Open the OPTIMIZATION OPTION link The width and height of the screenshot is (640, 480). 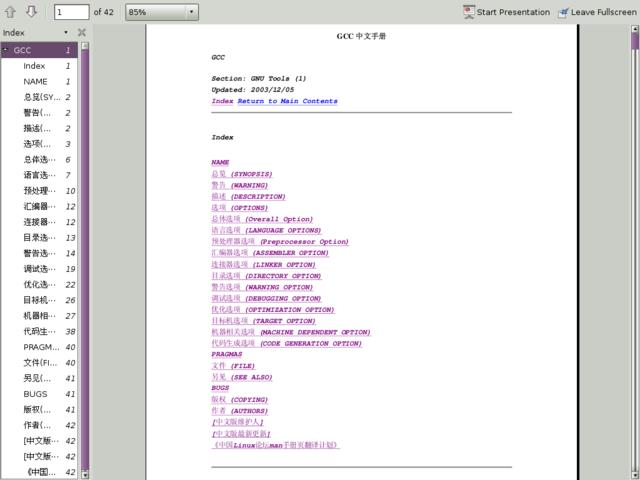[273, 309]
